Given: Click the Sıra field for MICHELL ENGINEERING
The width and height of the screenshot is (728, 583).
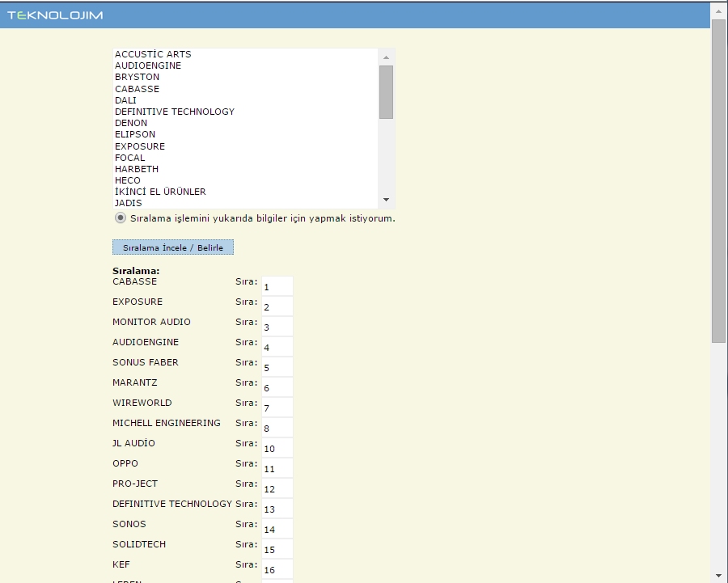Looking at the screenshot, I should (x=277, y=427).
